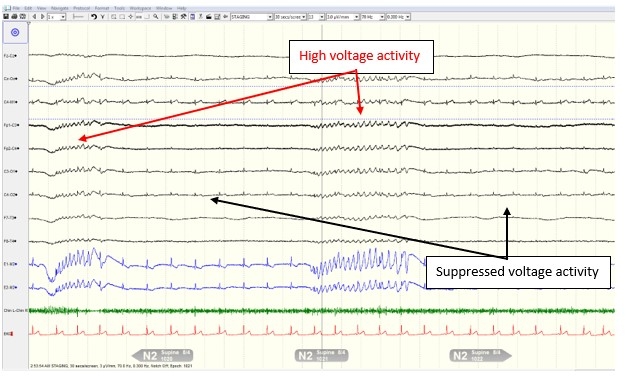Open the File menu

coord(16,8)
